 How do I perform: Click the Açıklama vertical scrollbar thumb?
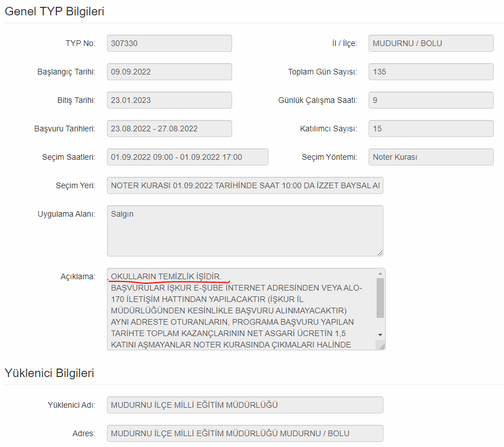coord(380,297)
